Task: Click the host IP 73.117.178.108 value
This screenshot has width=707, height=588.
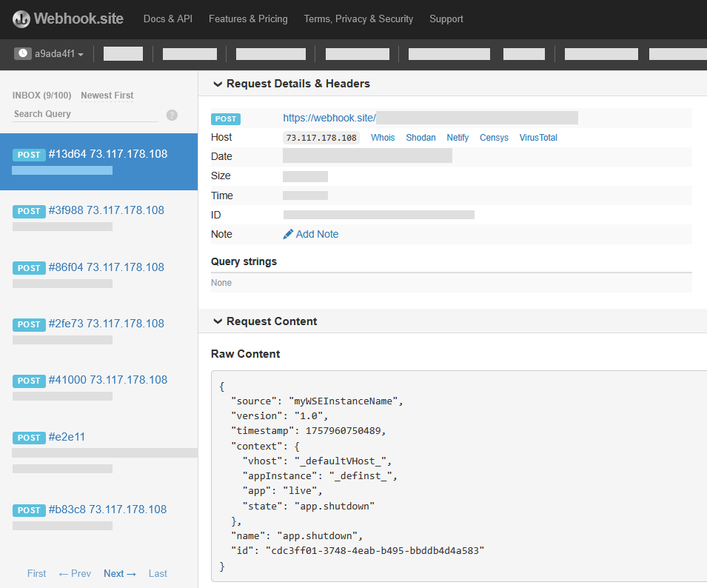Action: [321, 138]
